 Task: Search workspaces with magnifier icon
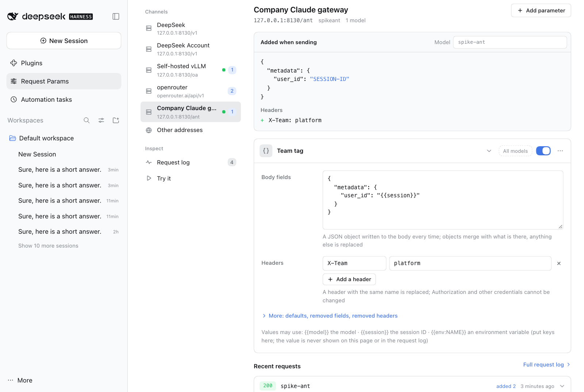point(87,120)
